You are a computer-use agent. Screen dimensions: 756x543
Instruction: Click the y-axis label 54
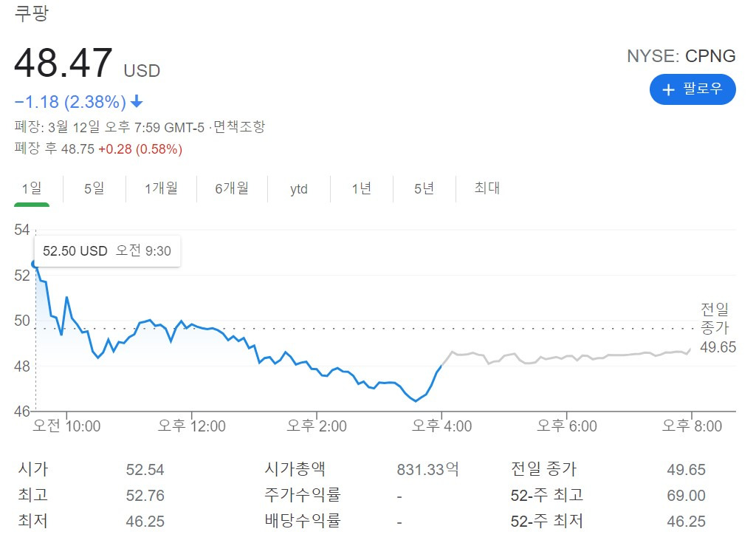(x=22, y=230)
